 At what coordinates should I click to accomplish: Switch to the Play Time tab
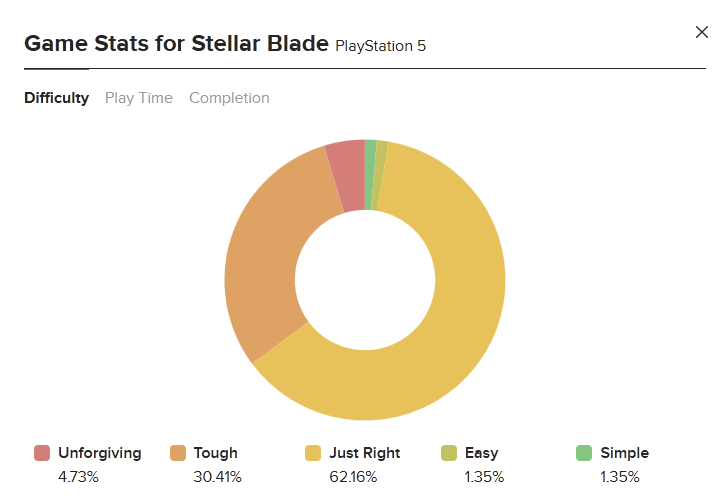(139, 98)
